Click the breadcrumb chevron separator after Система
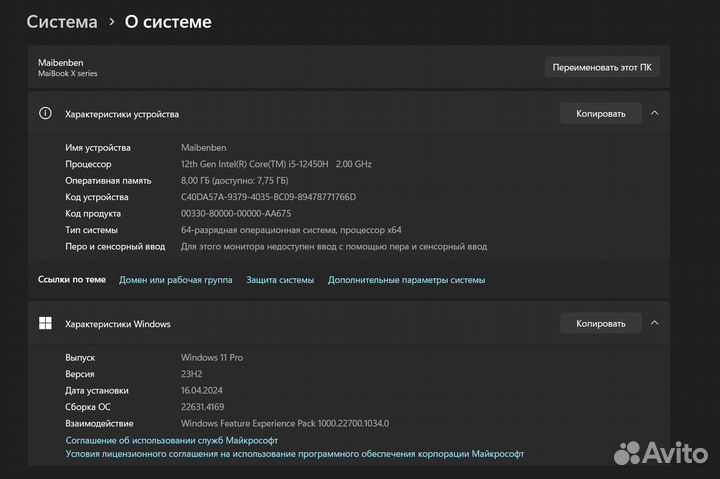Screen dimensions: 720x479 112,22
